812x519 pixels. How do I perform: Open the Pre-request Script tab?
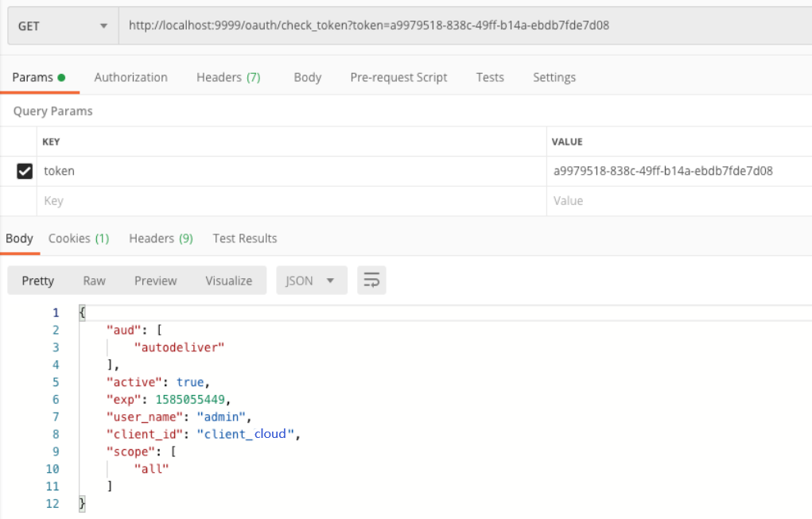coord(398,77)
